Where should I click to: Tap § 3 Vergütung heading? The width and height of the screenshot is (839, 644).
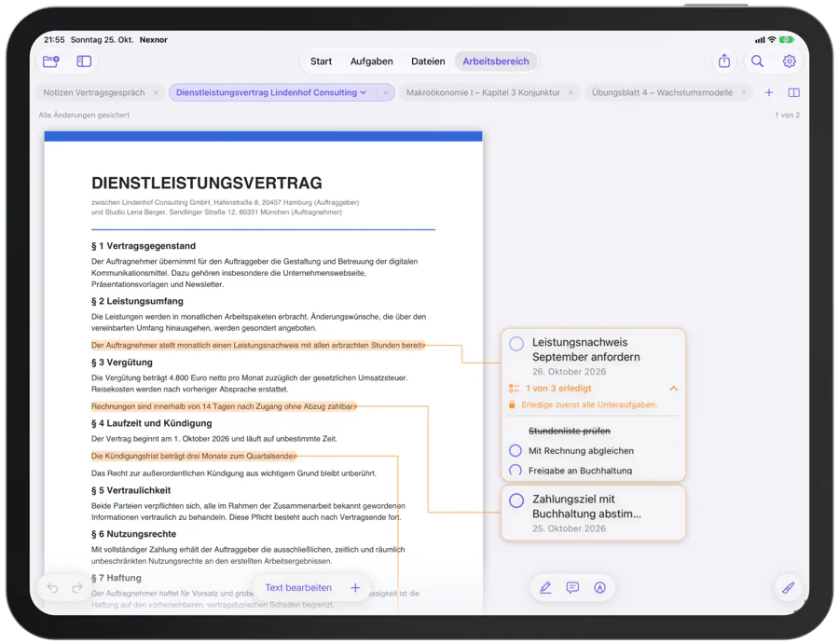tap(122, 363)
